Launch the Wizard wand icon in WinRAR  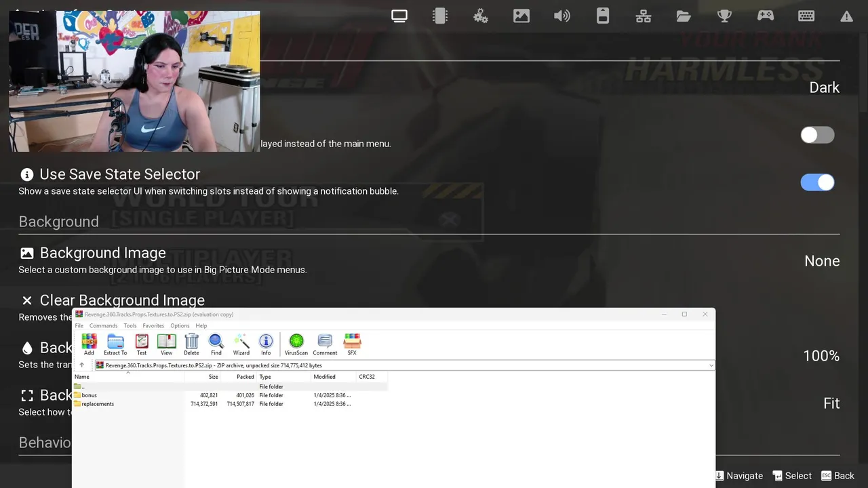(x=241, y=344)
